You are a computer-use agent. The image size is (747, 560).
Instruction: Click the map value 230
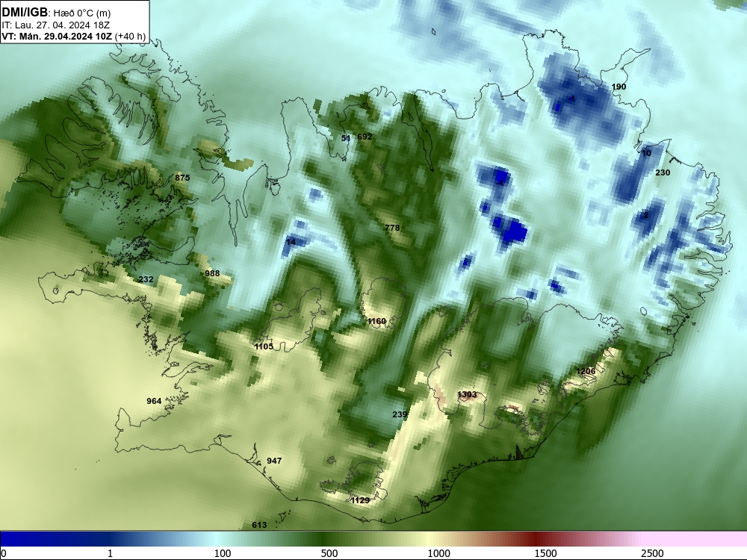pos(663,173)
